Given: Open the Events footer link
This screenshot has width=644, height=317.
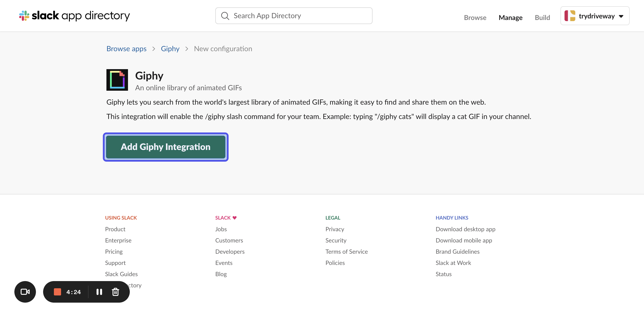Looking at the screenshot, I should pyautogui.click(x=224, y=263).
